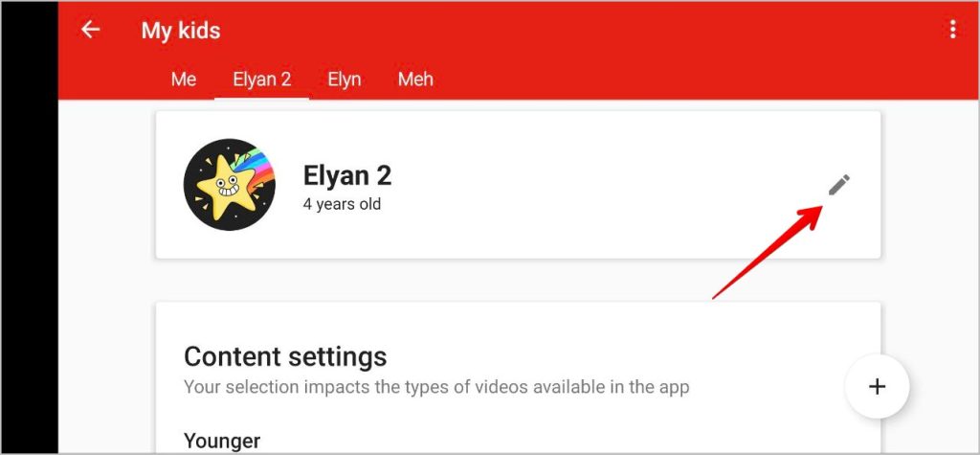Switch to the Meh tab
This screenshot has width=980, height=455.
[415, 80]
